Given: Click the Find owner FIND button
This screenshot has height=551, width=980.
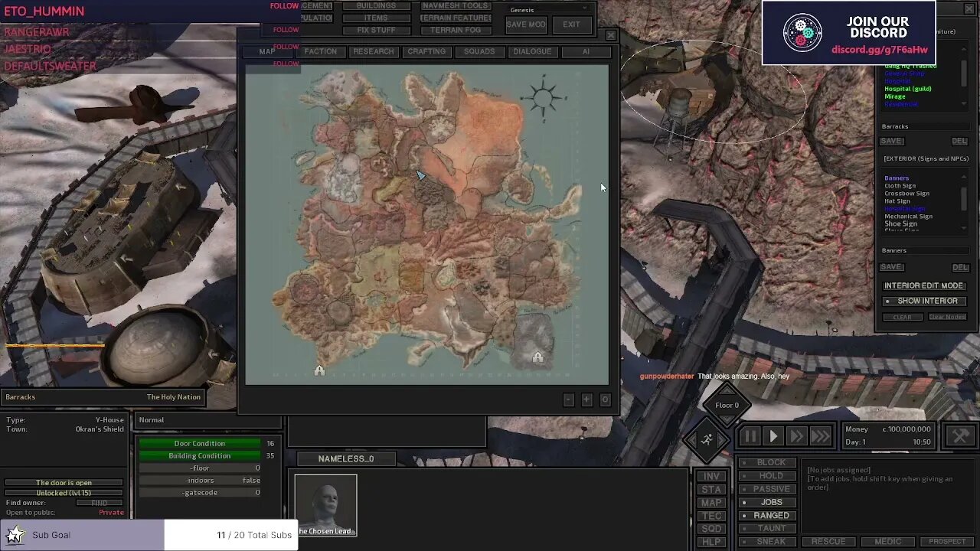Looking at the screenshot, I should [x=100, y=503].
